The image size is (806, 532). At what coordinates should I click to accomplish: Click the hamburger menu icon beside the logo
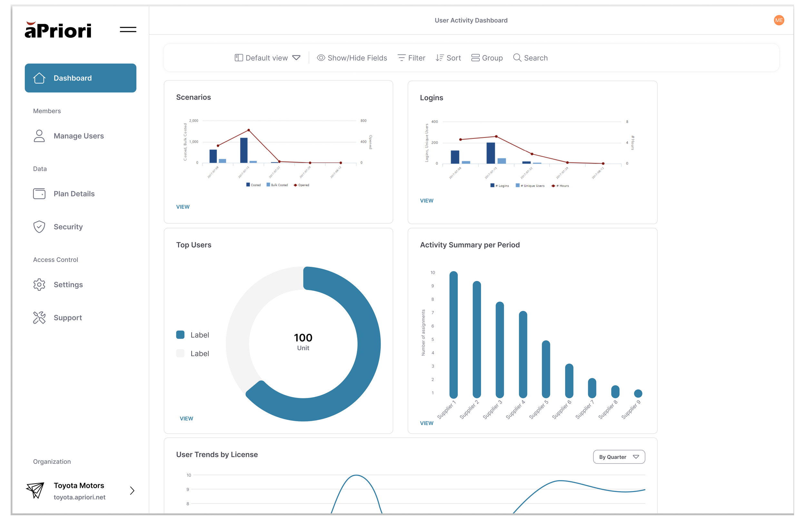[x=128, y=30]
